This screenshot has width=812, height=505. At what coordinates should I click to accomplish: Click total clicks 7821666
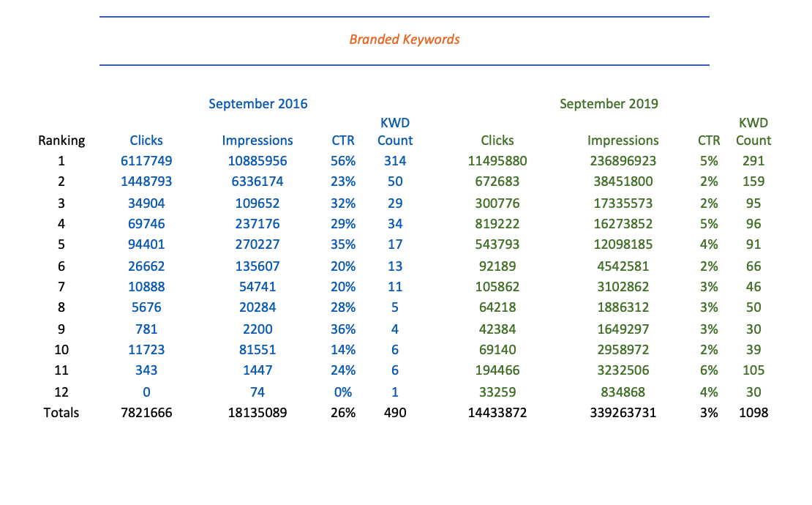point(146,413)
